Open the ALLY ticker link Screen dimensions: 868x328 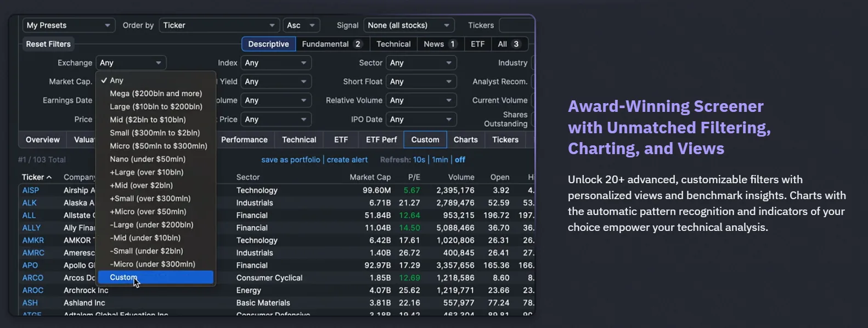(x=31, y=228)
